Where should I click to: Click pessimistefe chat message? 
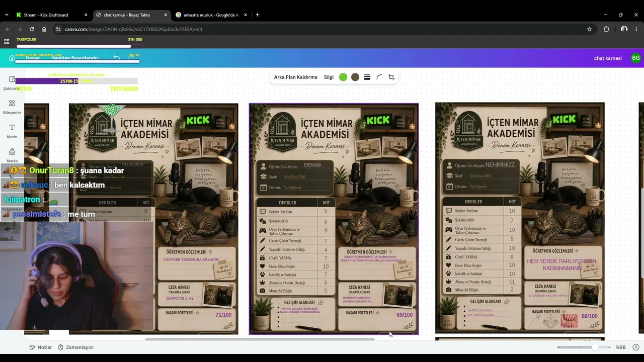tap(49, 214)
